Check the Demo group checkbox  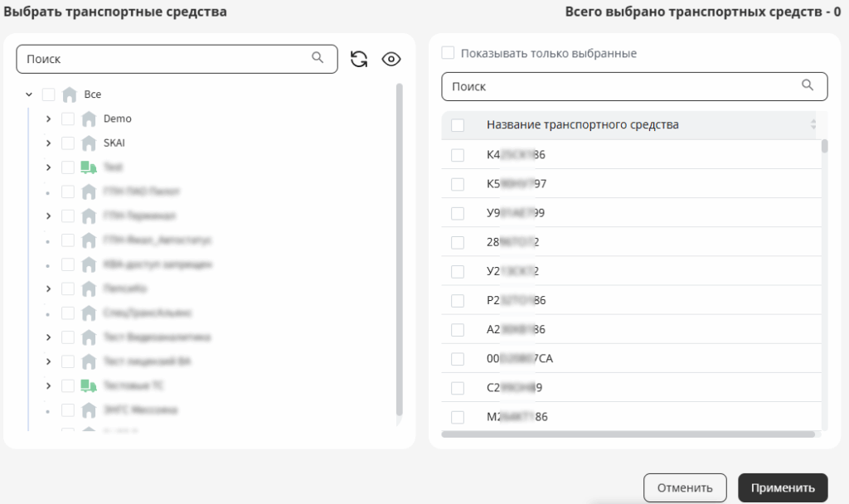click(68, 119)
